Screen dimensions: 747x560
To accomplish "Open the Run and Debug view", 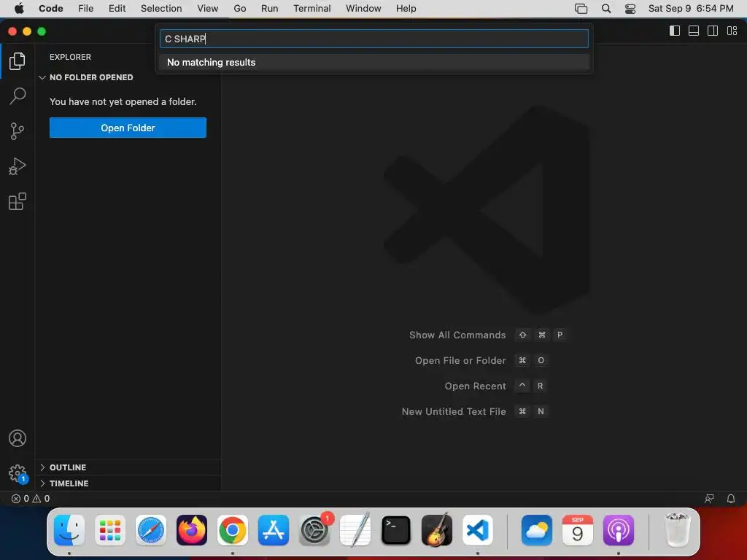I will click(18, 166).
